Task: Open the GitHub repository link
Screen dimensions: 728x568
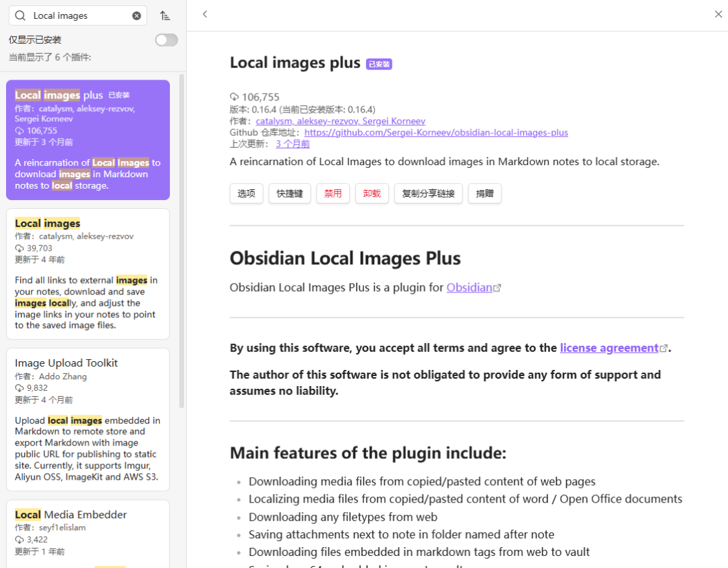Action: click(x=435, y=133)
